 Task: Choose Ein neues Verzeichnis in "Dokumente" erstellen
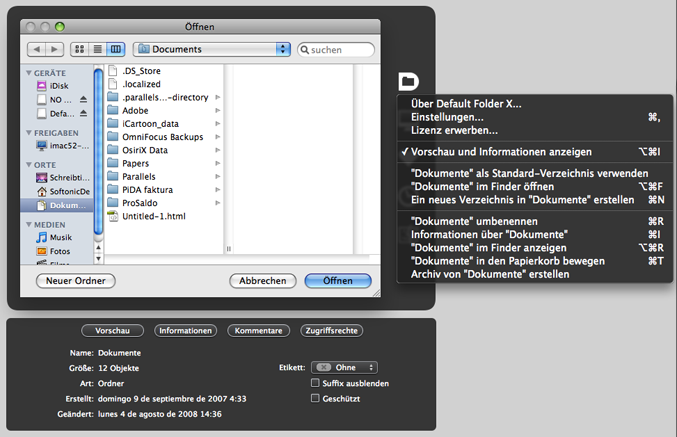535,200
